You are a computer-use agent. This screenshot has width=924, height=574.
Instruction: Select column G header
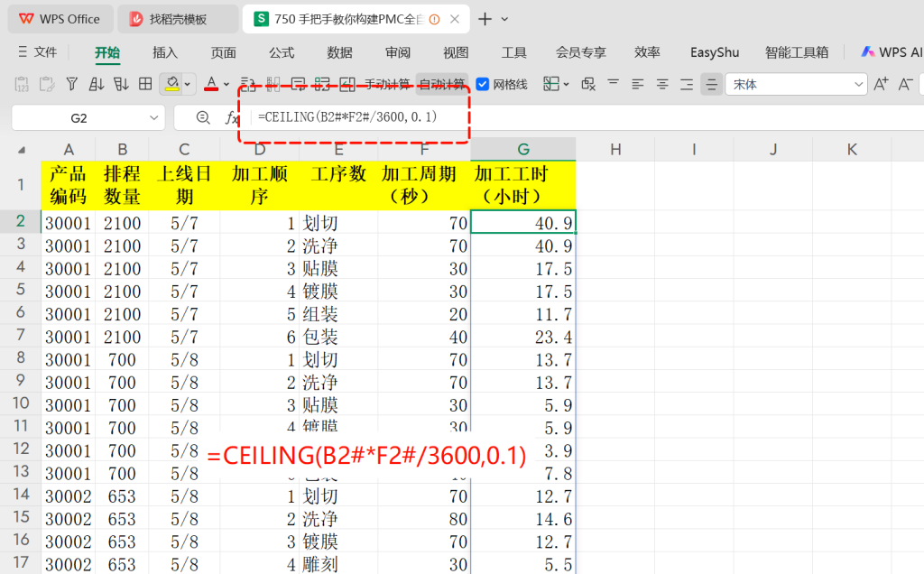click(522, 149)
